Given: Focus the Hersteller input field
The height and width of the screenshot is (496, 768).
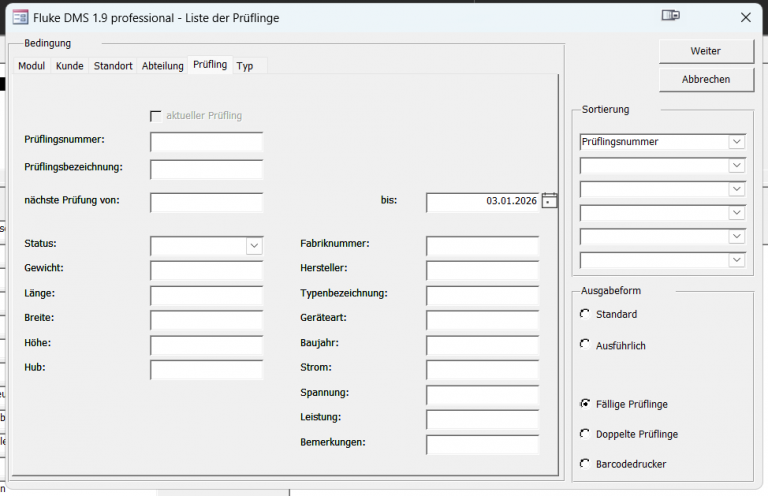Looking at the screenshot, I should click(x=482, y=270).
